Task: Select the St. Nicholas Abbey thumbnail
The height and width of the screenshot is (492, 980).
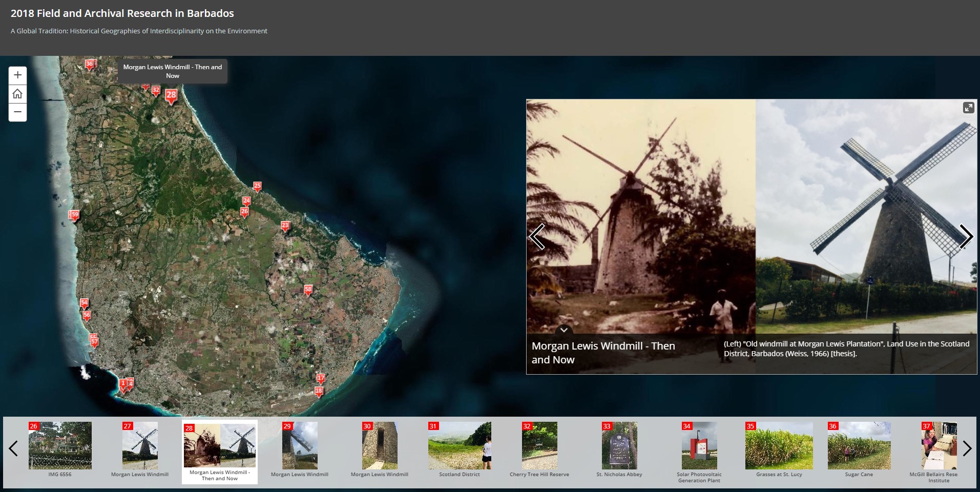Action: tap(619, 446)
